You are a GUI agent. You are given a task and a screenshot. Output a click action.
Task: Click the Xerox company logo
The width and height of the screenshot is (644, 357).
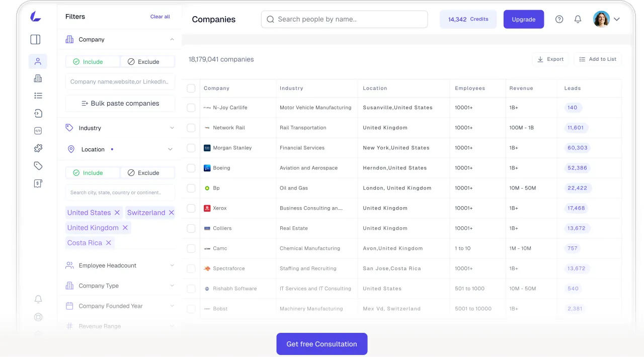tap(207, 208)
